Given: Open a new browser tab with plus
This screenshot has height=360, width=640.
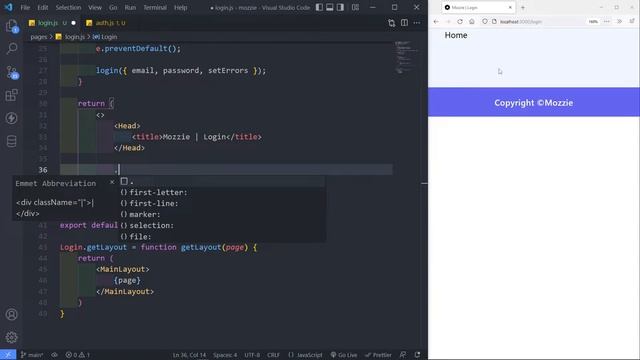Looking at the screenshot, I should [523, 7].
